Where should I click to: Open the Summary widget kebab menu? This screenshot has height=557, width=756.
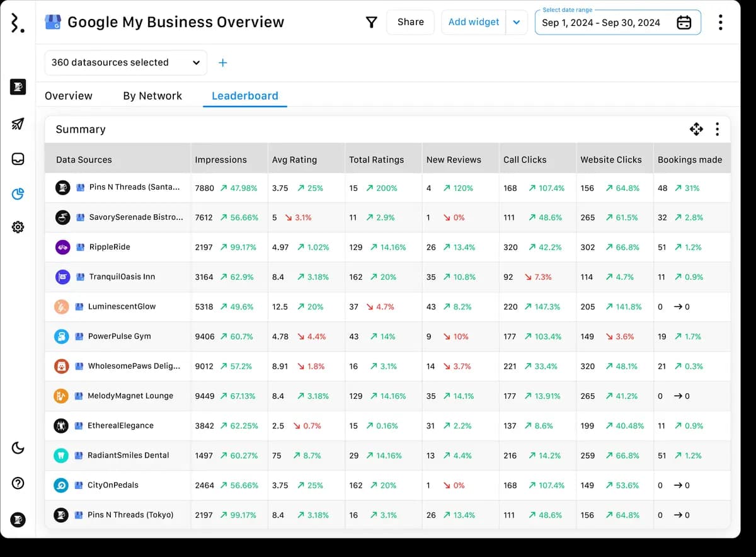pos(717,129)
